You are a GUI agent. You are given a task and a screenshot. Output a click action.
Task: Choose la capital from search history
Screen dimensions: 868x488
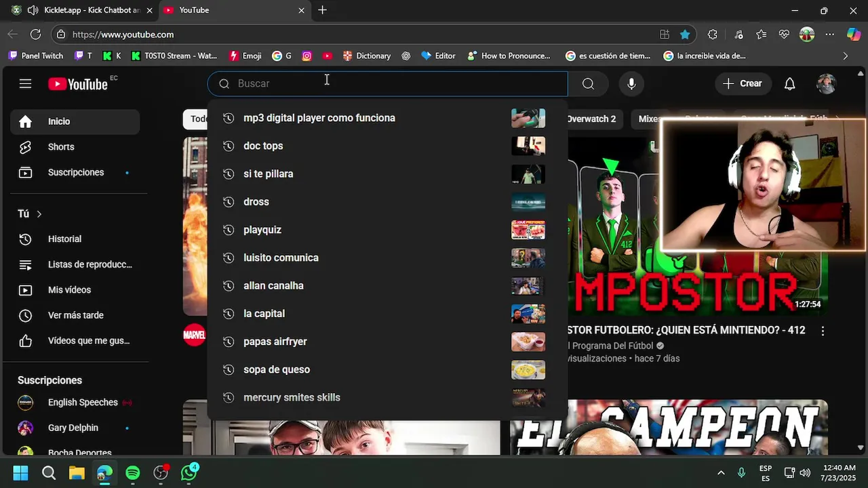point(387,314)
